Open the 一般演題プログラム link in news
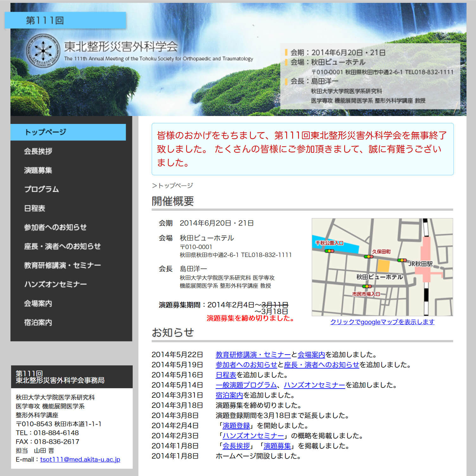The width and height of the screenshot is (476, 476). 246,385
